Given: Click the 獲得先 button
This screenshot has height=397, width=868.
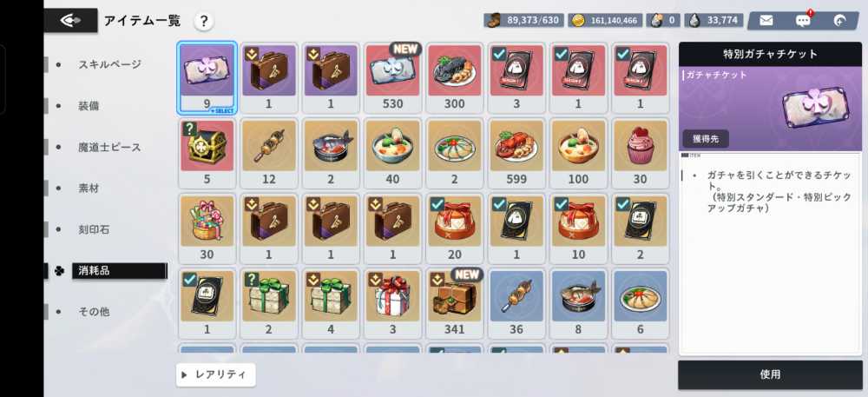Looking at the screenshot, I should 706,138.
